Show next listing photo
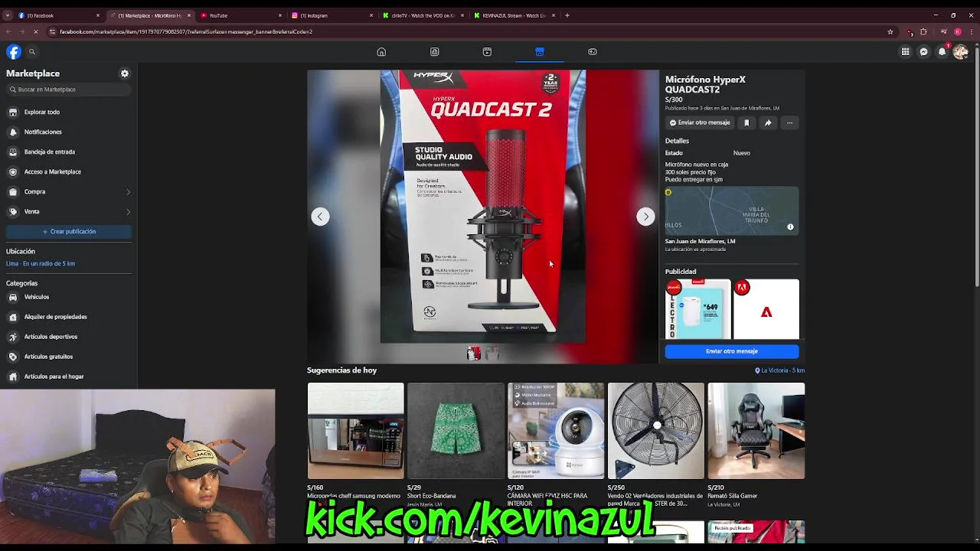980x551 pixels. 645,217
